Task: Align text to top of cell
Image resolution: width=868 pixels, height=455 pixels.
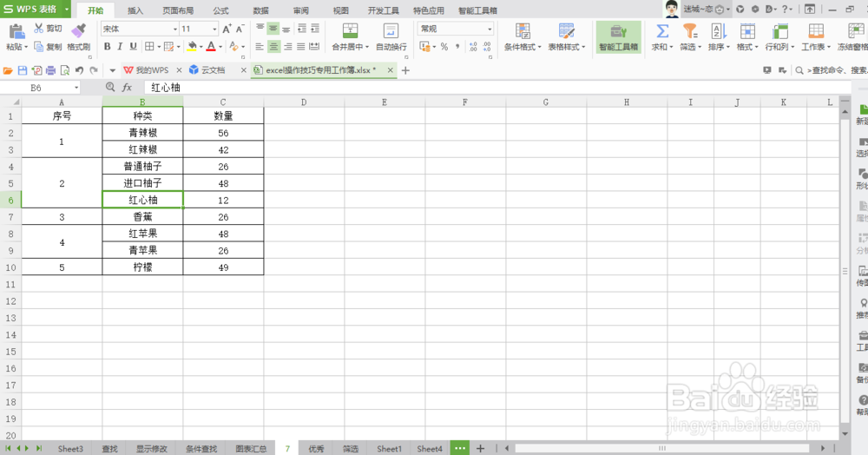Action: click(x=260, y=29)
